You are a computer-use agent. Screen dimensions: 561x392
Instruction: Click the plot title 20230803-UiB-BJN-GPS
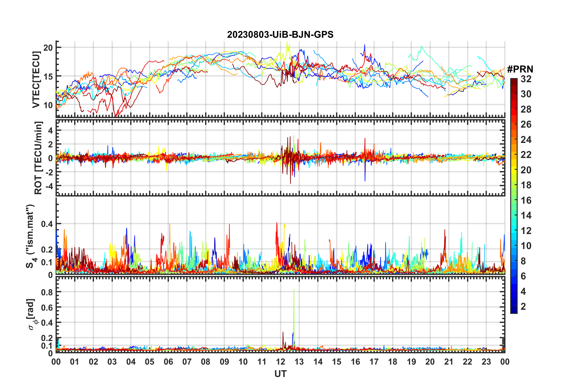click(x=280, y=35)
